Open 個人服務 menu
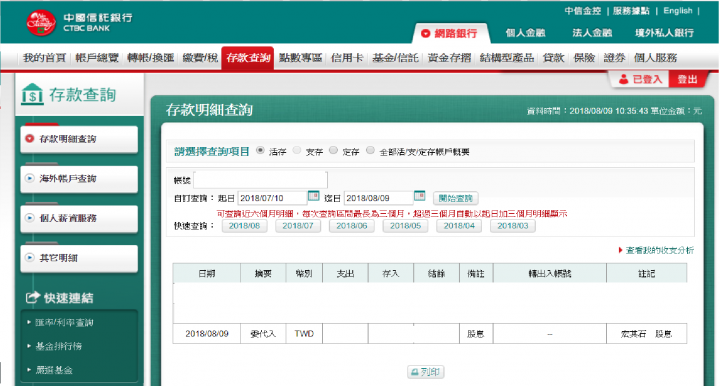 (655, 58)
